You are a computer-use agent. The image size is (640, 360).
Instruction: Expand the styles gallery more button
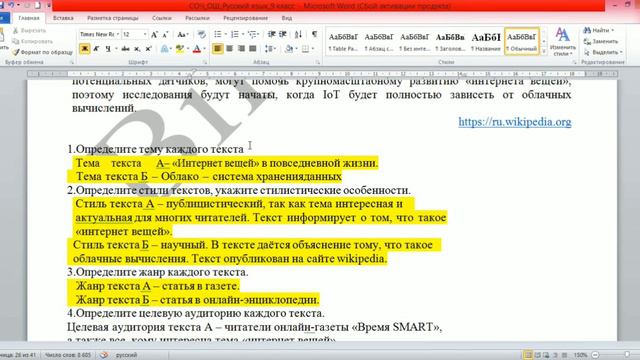(x=544, y=52)
